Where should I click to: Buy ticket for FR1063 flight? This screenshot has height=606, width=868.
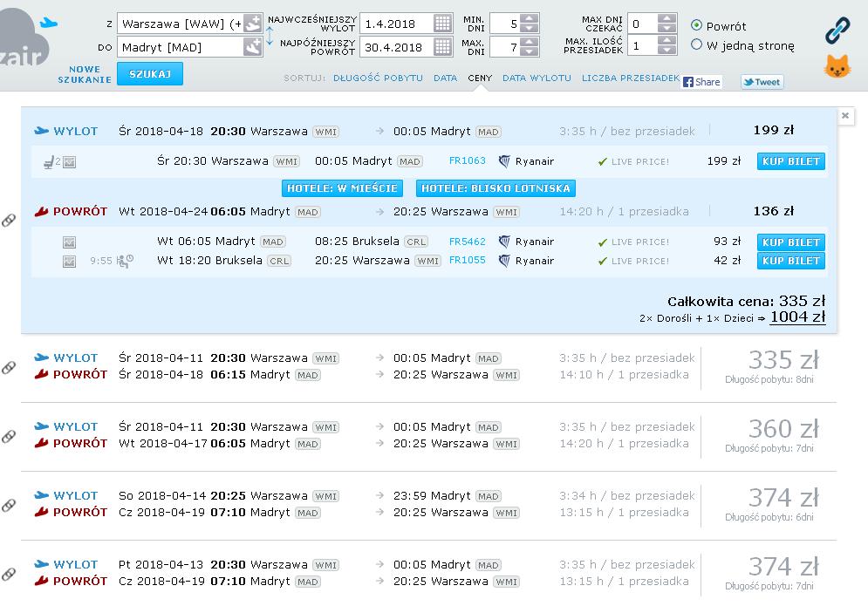click(790, 161)
